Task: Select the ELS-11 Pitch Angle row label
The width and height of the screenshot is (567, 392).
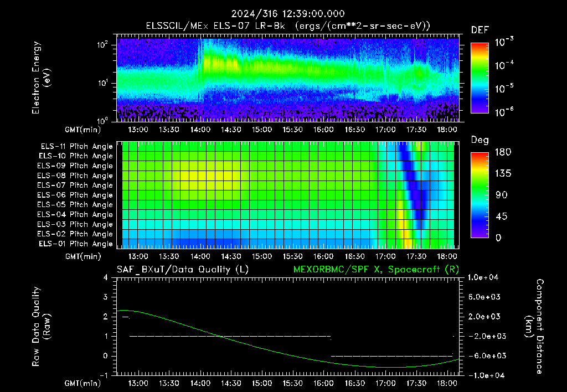Action: click(x=76, y=147)
